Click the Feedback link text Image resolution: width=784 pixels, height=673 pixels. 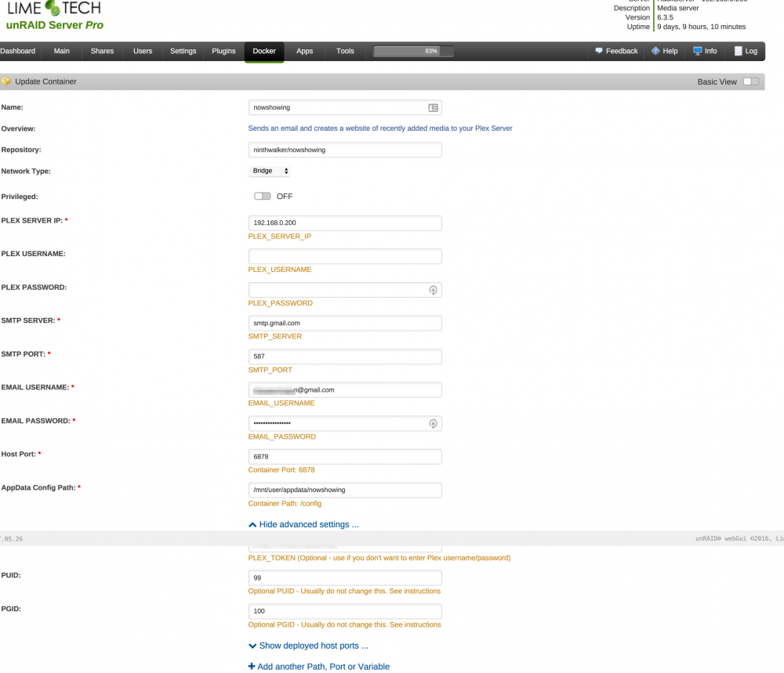pos(622,51)
